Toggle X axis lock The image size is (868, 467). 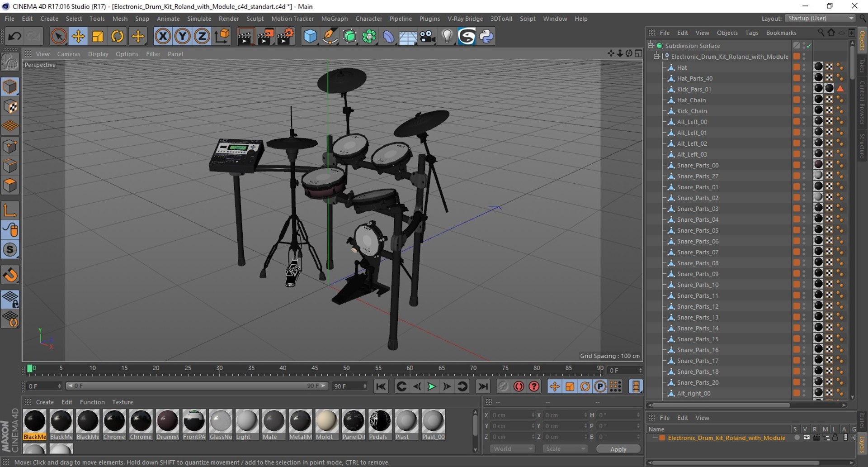coord(163,36)
